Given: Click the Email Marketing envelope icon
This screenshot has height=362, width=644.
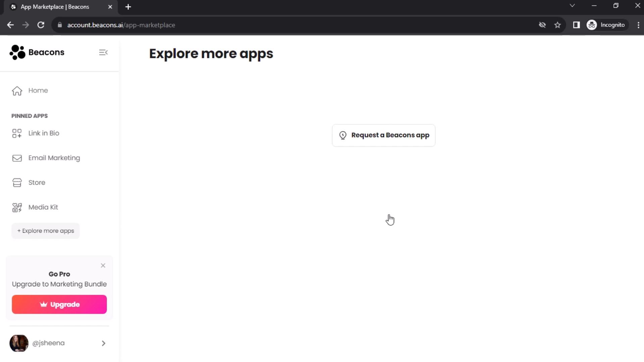Looking at the screenshot, I should (x=17, y=158).
